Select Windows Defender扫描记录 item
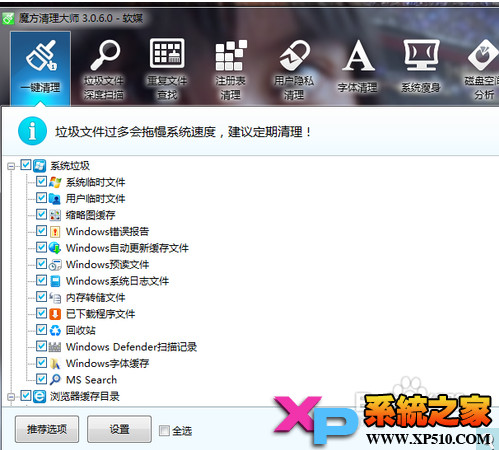 [131, 347]
